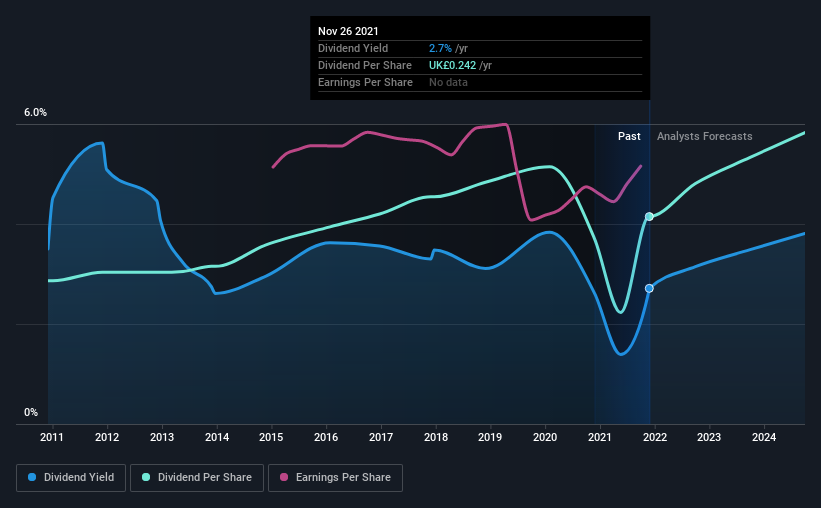This screenshot has height=508, width=821.
Task: Click the Dividend Yield row label in tooltip
Action: (353, 49)
